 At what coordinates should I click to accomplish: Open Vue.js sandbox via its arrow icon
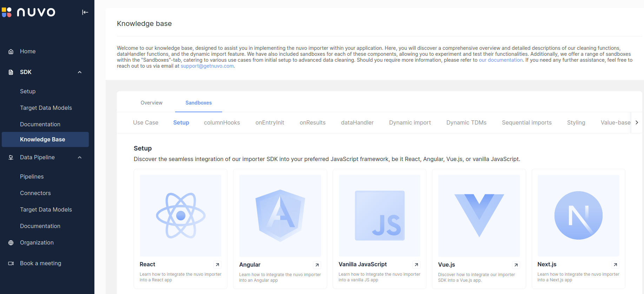[516, 265]
